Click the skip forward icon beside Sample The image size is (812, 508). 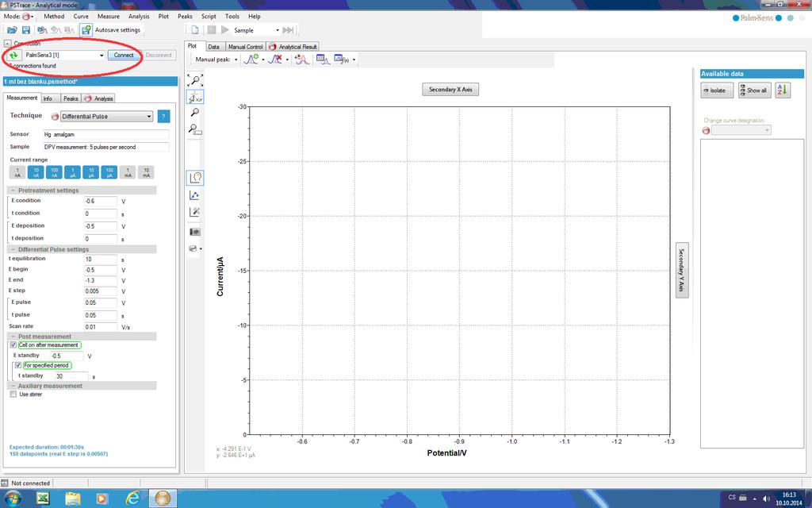(289, 30)
